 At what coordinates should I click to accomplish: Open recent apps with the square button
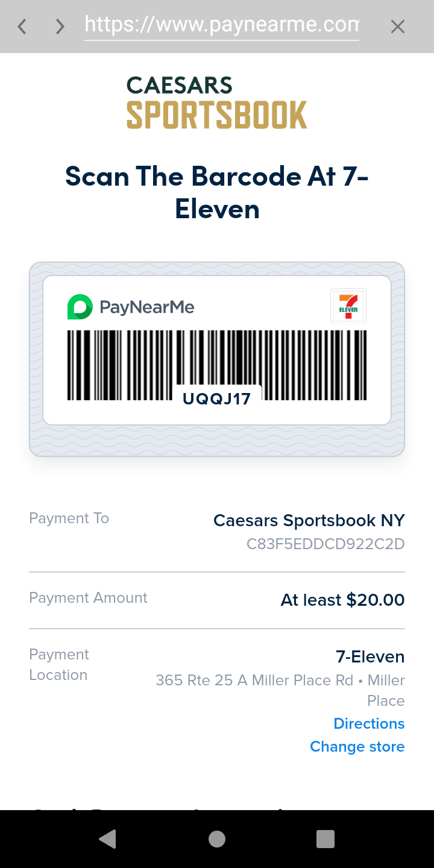pyautogui.click(x=325, y=839)
